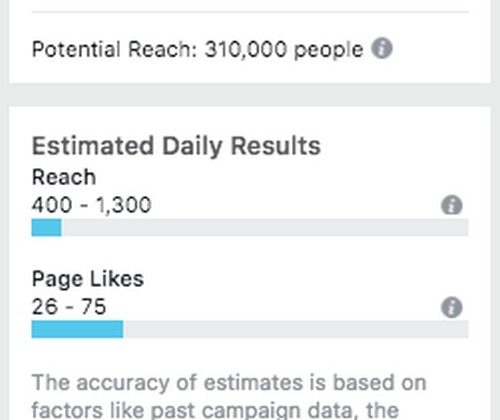Select the Potential Reach label text
The height and width of the screenshot is (420, 500).
pos(115,49)
